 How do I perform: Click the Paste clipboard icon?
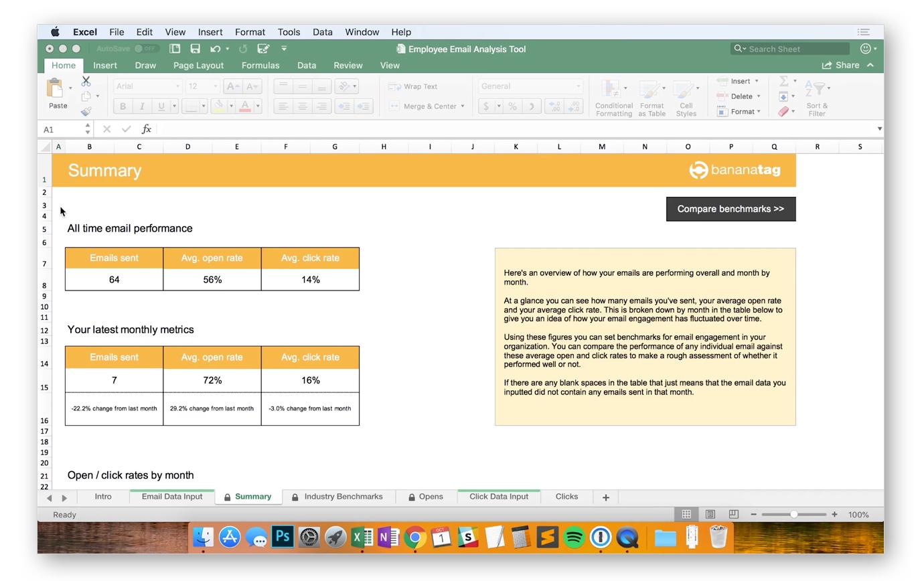tap(55, 88)
